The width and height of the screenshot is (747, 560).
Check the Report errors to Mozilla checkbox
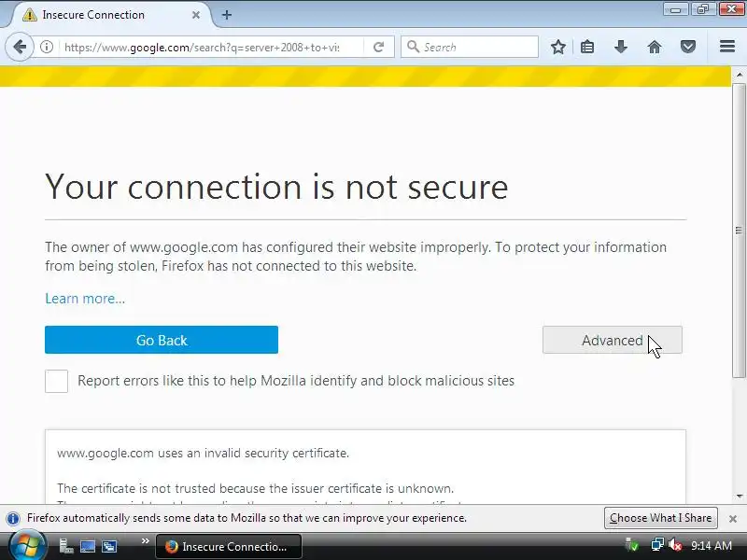pyautogui.click(x=56, y=381)
